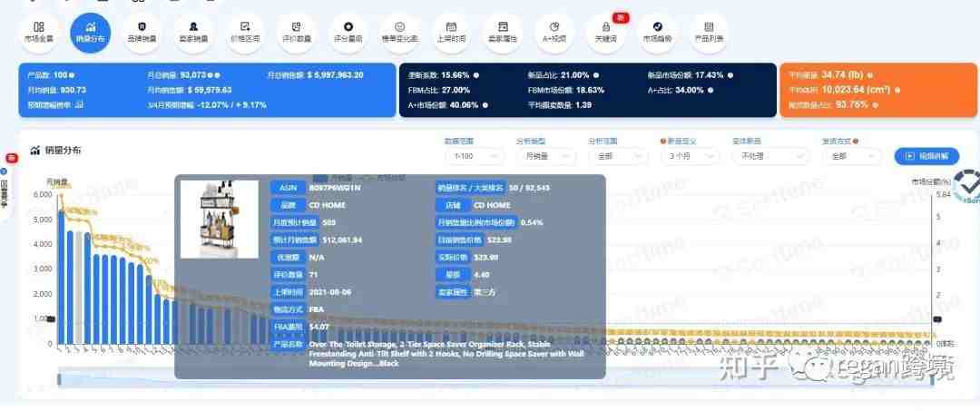
Task: Click the 月均销量 930.73 figure
Action: (x=72, y=90)
